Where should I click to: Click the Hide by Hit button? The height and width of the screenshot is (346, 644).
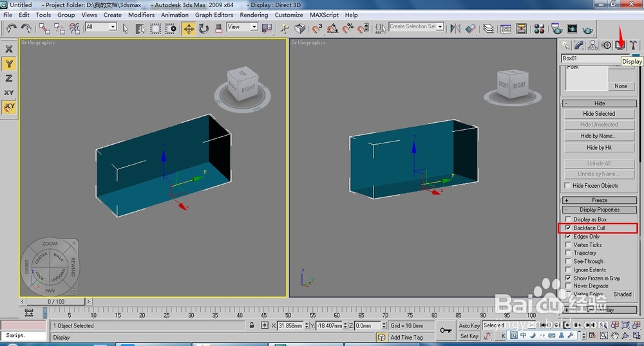[599, 147]
